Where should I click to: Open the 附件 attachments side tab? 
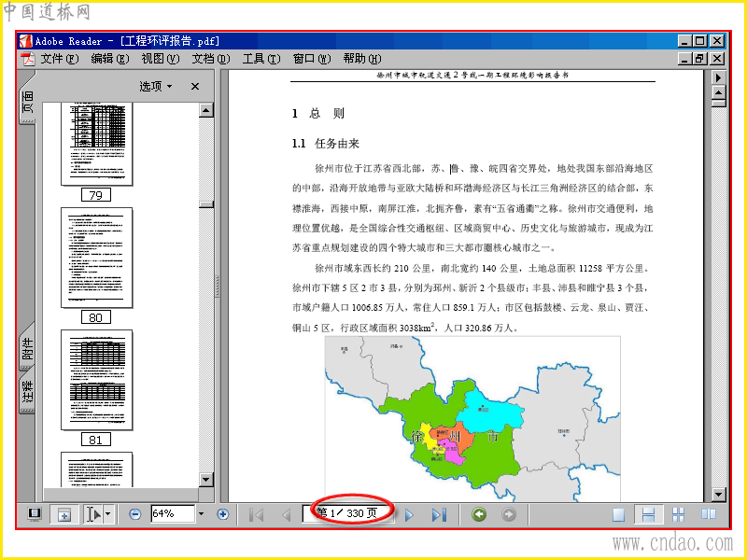[x=28, y=347]
